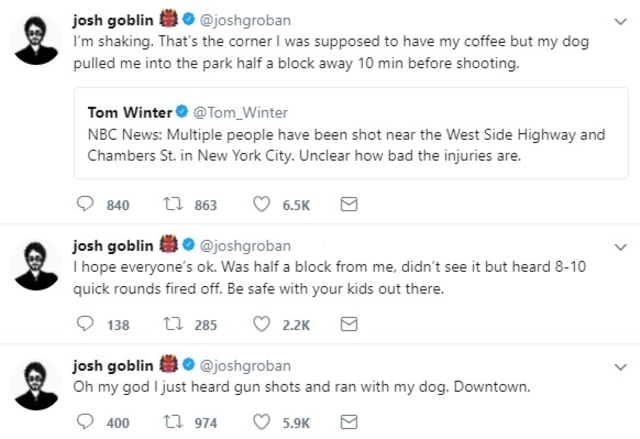Send the 'gun shots' tweet via direct message
The image size is (640, 439).
[349, 422]
